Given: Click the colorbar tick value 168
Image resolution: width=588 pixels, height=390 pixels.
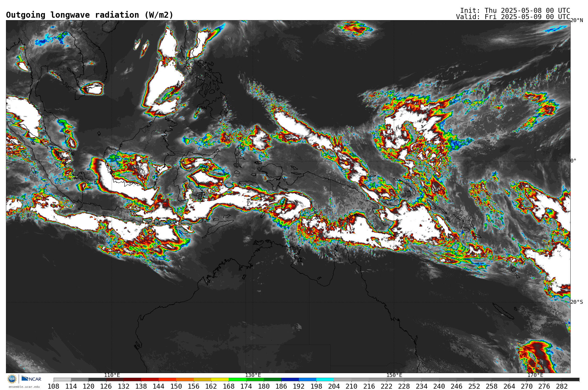Looking at the screenshot, I should [229, 386].
